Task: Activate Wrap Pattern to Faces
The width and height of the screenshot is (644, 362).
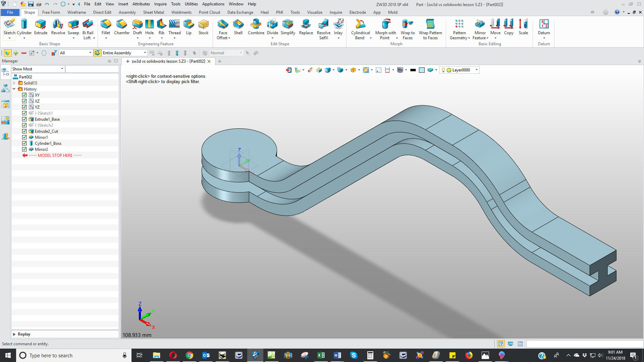Action: [x=430, y=29]
